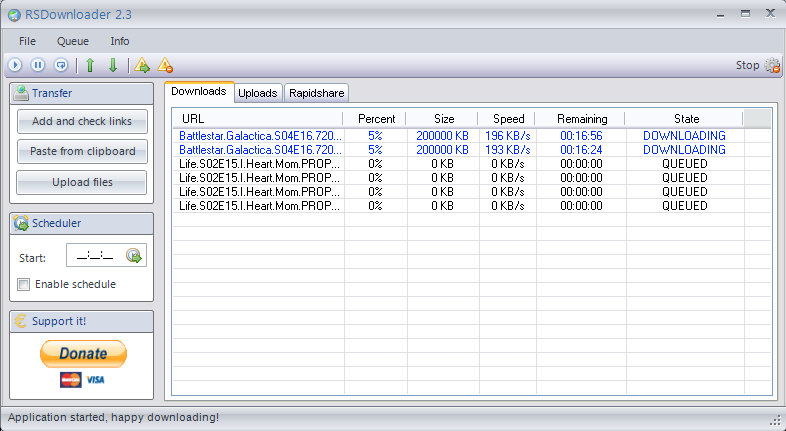Click the clock button in Start time field
This screenshot has height=431, width=786.
pyautogui.click(x=134, y=256)
